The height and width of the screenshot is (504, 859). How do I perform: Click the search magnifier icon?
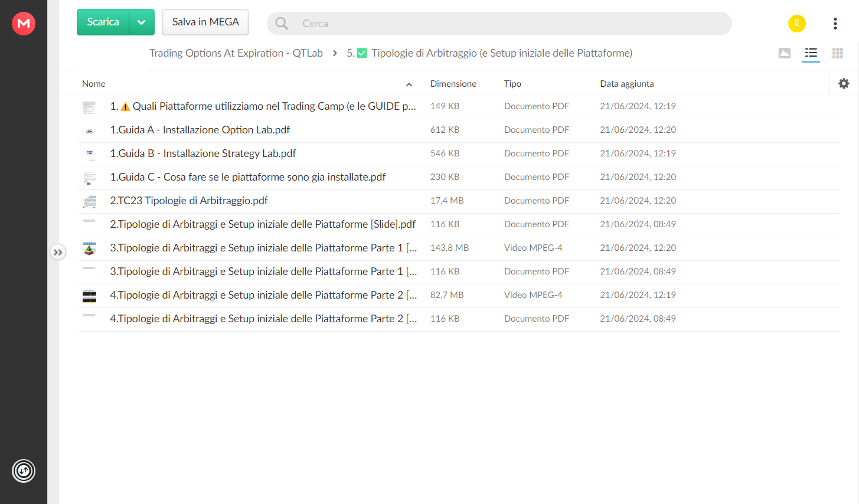pos(282,24)
